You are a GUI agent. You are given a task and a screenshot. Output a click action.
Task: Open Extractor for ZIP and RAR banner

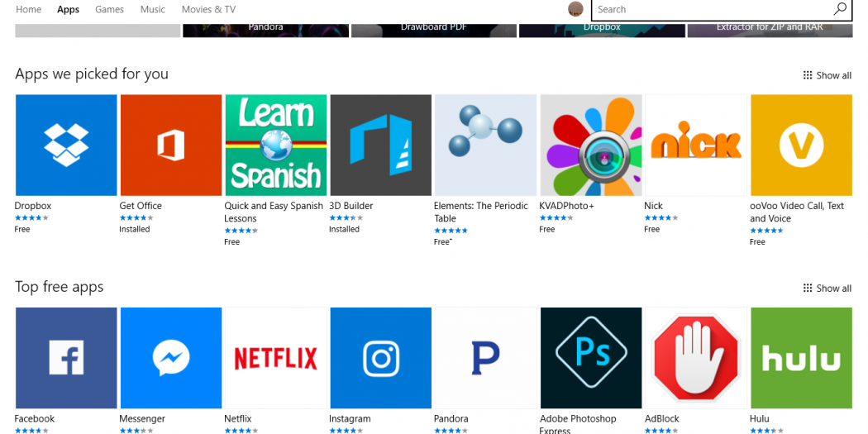pos(770,30)
